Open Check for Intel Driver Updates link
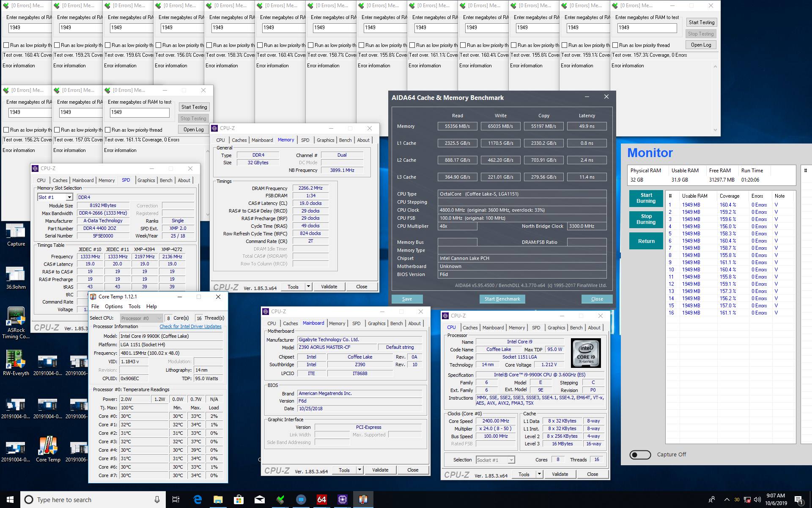The height and width of the screenshot is (508, 812). 190,326
